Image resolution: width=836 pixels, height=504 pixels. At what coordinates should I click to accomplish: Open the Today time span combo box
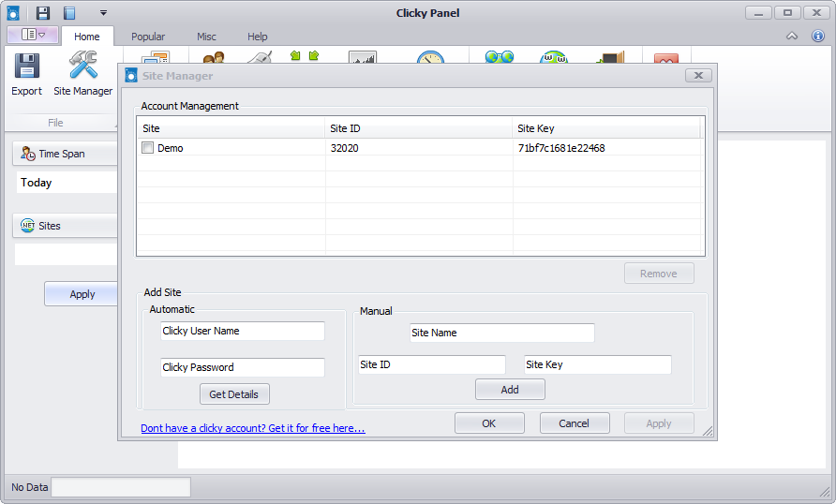coord(67,183)
